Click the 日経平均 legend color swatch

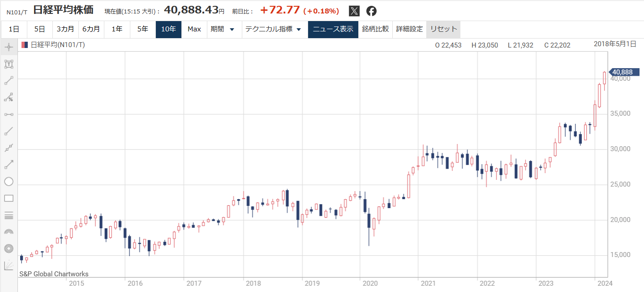25,45
